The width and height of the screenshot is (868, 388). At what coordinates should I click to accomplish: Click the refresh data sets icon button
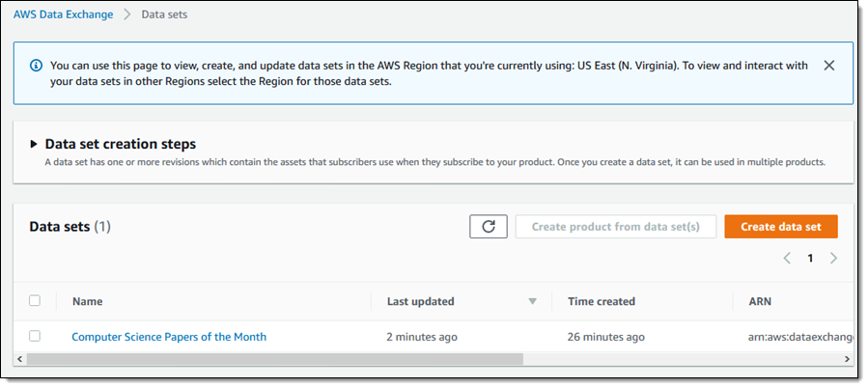488,227
